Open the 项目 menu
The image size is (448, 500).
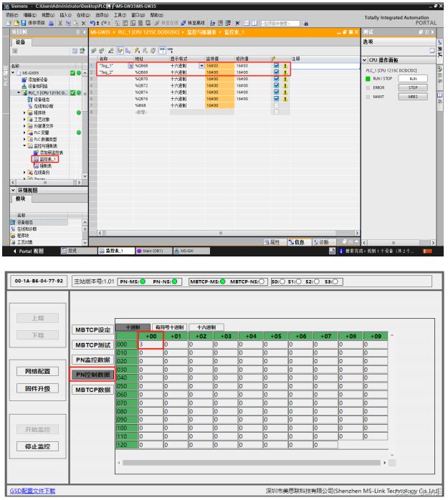[11, 15]
